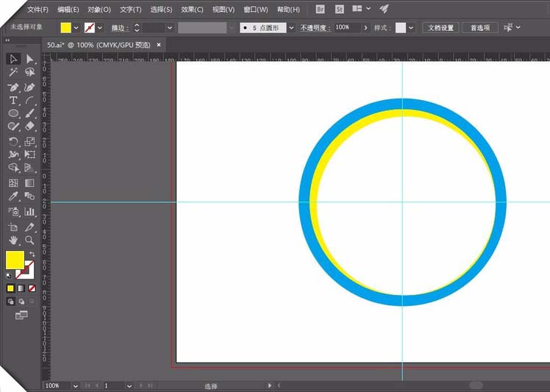This screenshot has height=392, width=550.
Task: Switch paint mode to Gradient
Action: coord(21,288)
